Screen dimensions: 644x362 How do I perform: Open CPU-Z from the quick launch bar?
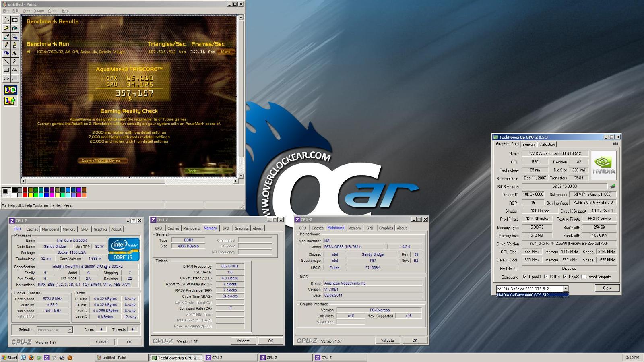(x=46, y=357)
